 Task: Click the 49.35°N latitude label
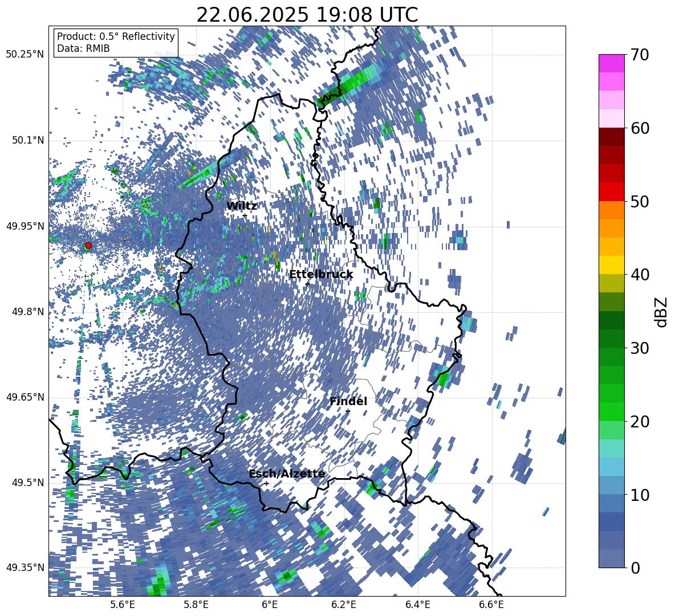pos(25,568)
